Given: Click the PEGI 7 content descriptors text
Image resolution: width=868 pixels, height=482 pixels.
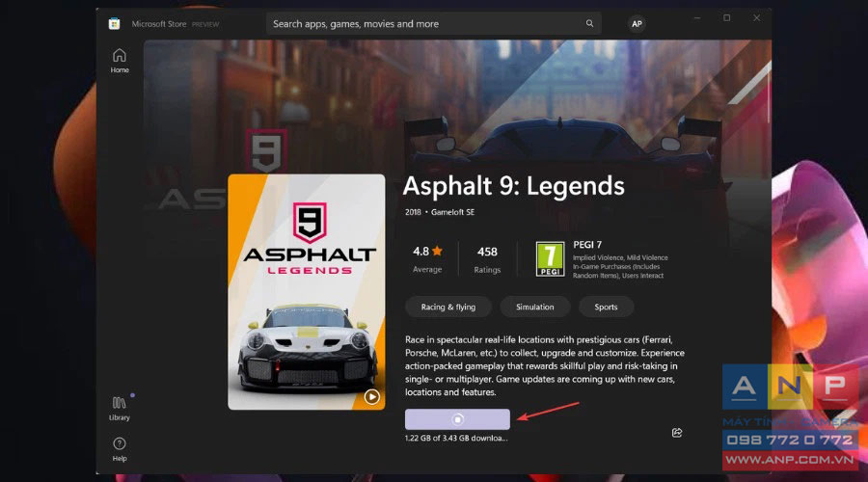Looking at the screenshot, I should (620, 267).
